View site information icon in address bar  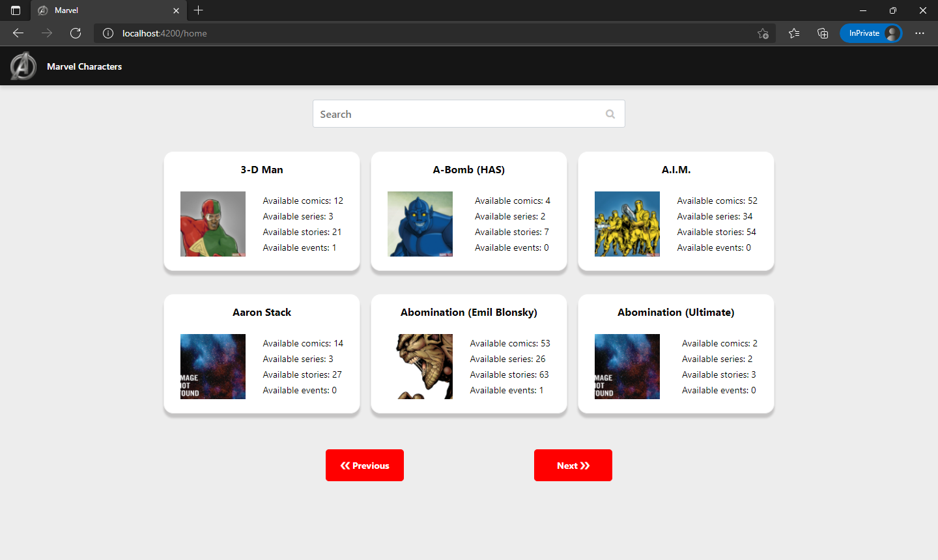108,33
